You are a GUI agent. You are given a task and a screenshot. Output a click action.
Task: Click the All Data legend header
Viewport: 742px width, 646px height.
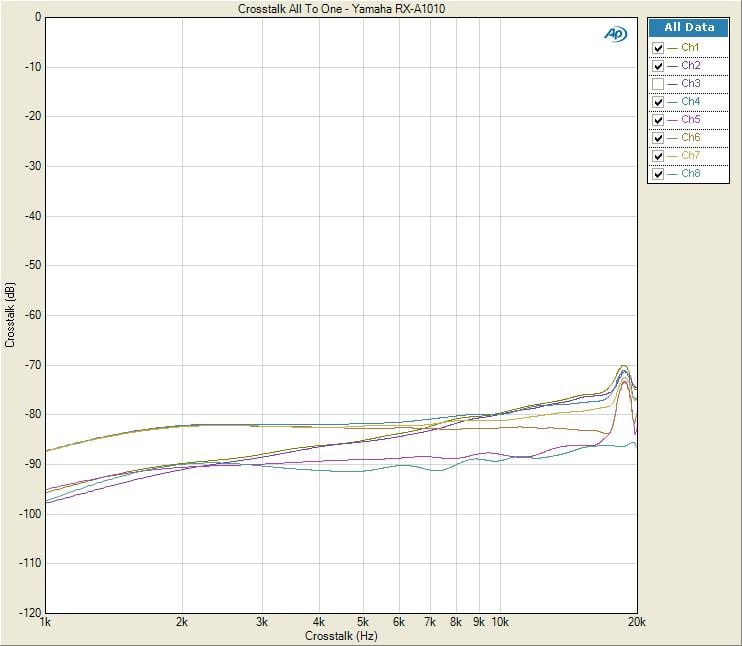(x=689, y=28)
